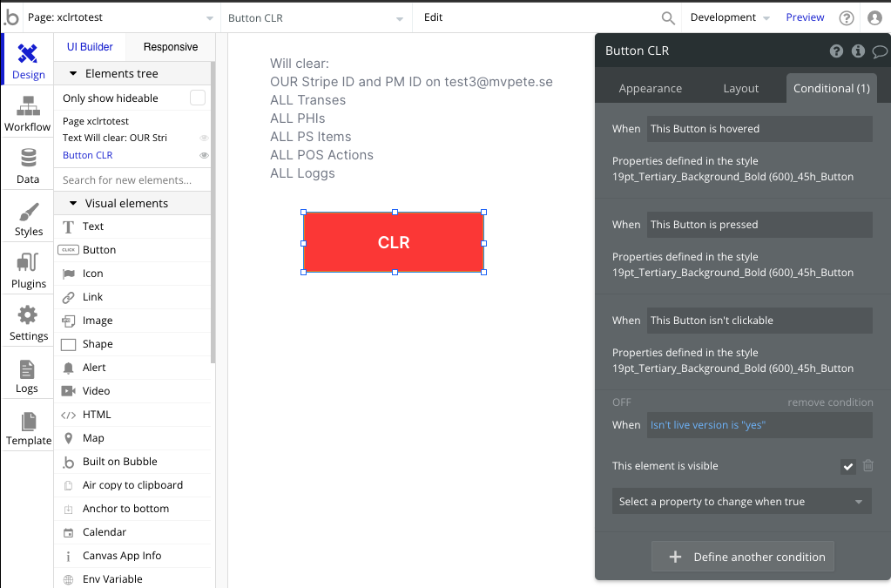Open the Plugins section
891x588 pixels.
pyautogui.click(x=28, y=270)
